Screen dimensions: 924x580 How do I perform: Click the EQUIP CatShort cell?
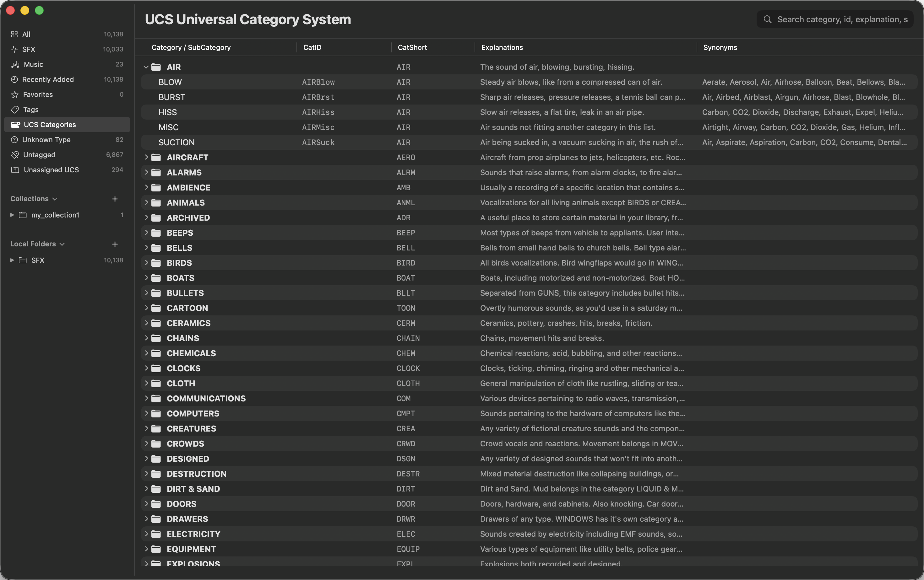tap(408, 549)
